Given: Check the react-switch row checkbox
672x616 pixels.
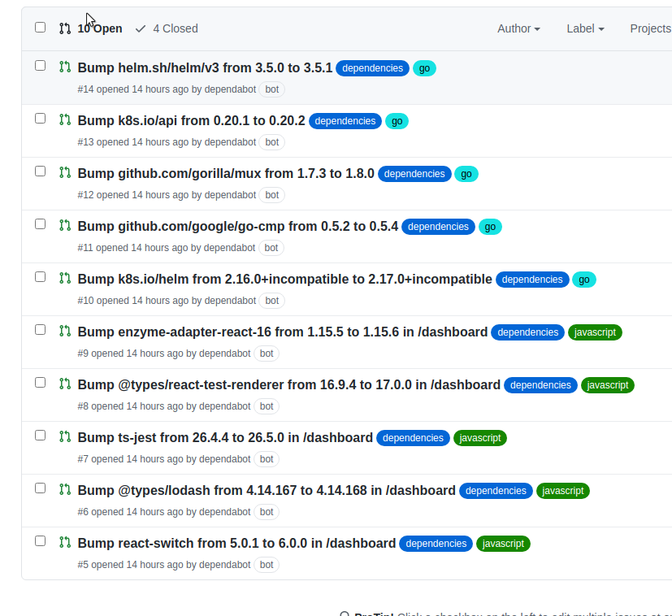Looking at the screenshot, I should [x=41, y=541].
